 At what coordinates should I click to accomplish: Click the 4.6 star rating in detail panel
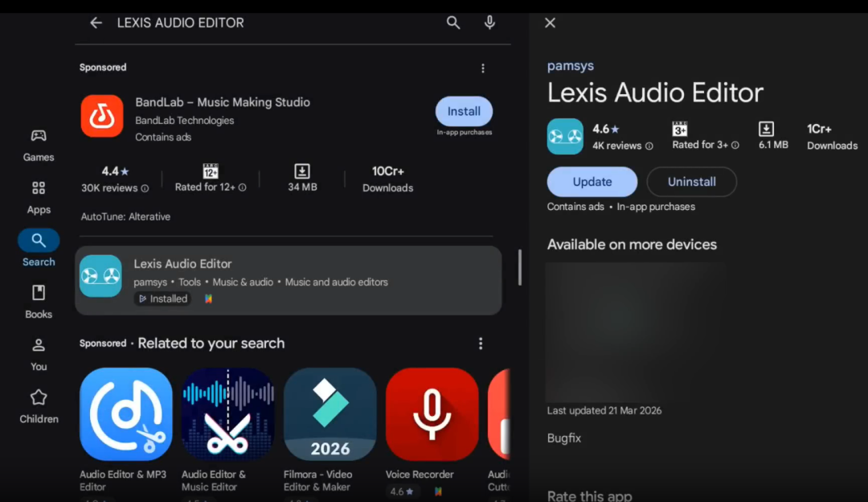(606, 129)
